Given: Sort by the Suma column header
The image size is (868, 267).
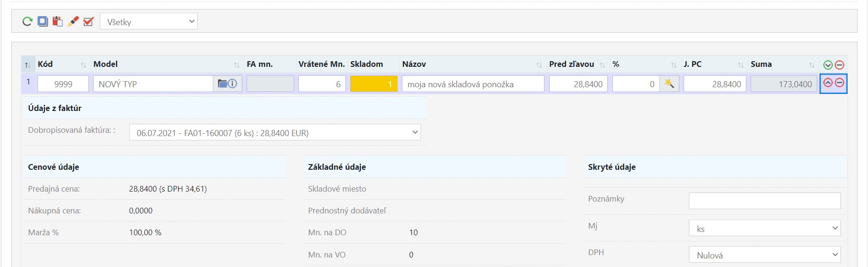Looking at the screenshot, I should [782, 64].
